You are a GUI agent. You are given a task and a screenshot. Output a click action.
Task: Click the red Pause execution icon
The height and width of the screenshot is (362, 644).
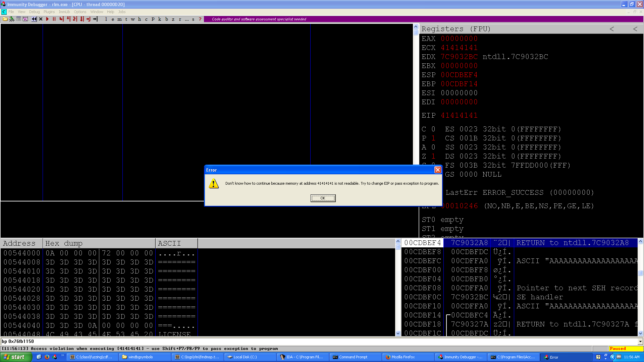(54, 19)
